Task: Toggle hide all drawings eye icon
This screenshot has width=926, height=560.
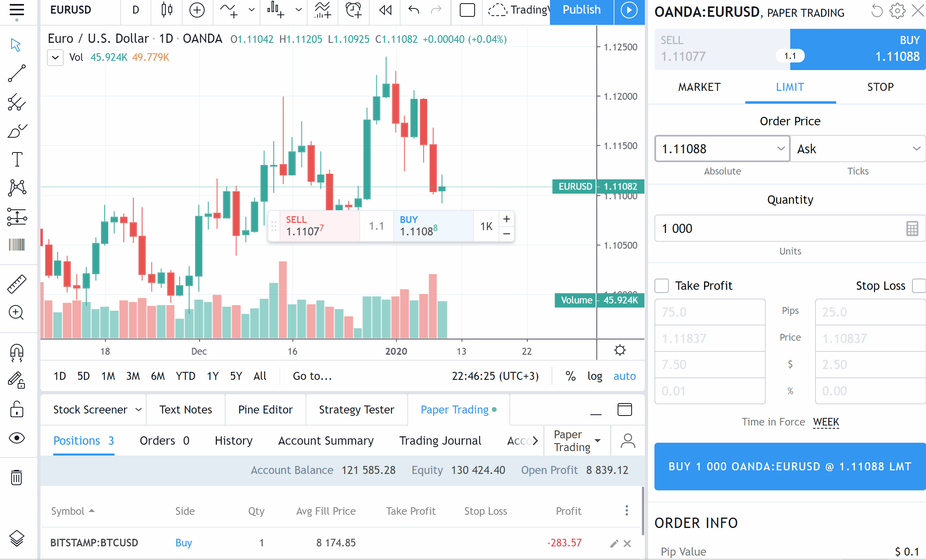Action: 17,438
